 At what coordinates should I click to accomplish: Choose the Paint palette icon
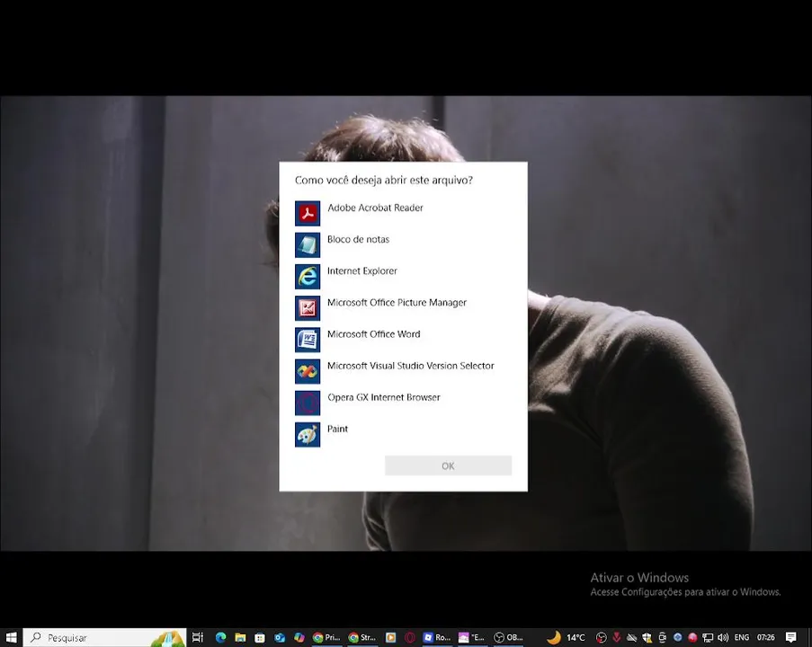tap(308, 434)
